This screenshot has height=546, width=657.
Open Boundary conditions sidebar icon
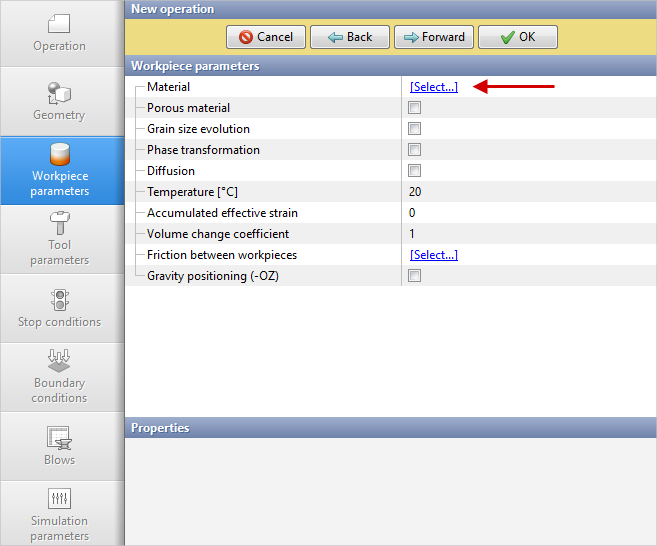pyautogui.click(x=59, y=360)
